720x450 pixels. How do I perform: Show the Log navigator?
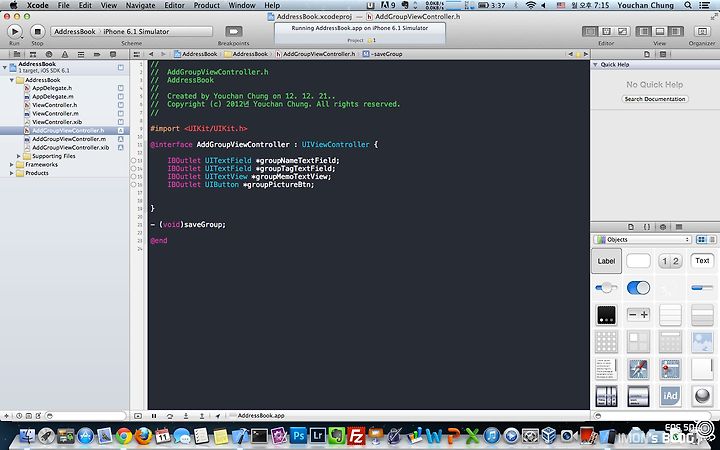(x=113, y=54)
